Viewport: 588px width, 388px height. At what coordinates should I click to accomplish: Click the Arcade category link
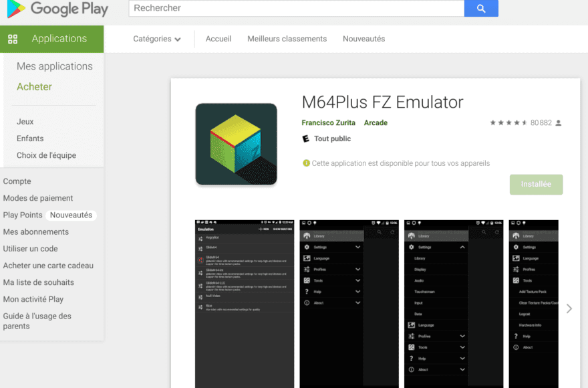click(376, 123)
